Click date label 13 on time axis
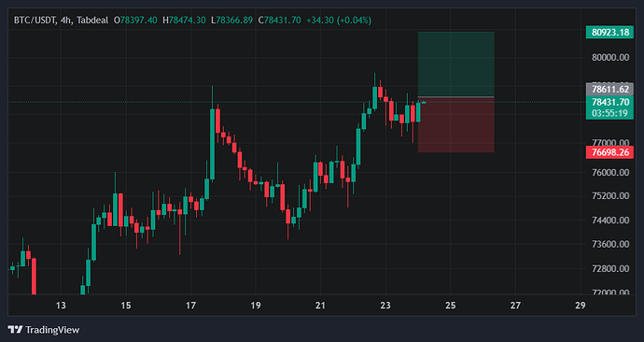The height and width of the screenshot is (342, 644). [x=61, y=306]
